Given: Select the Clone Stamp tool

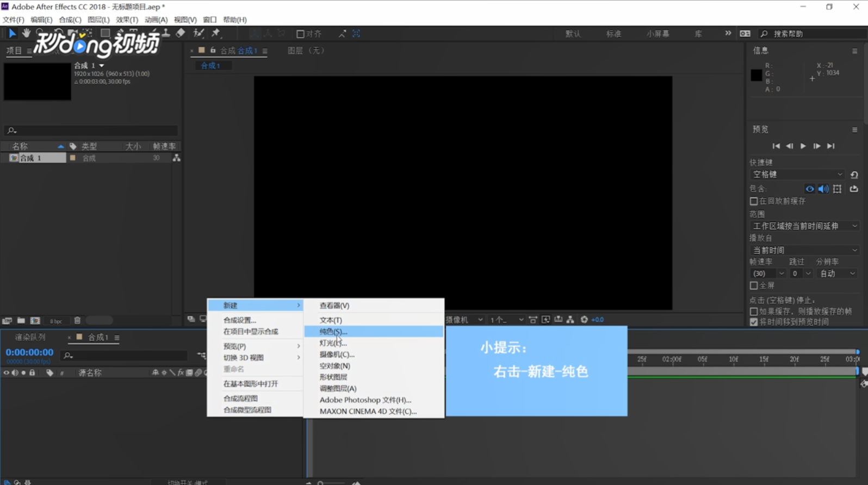Looking at the screenshot, I should click(x=166, y=33).
